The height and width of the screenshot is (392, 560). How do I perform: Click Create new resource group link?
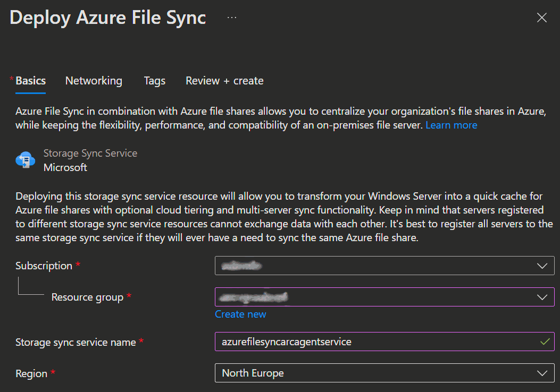(x=240, y=314)
